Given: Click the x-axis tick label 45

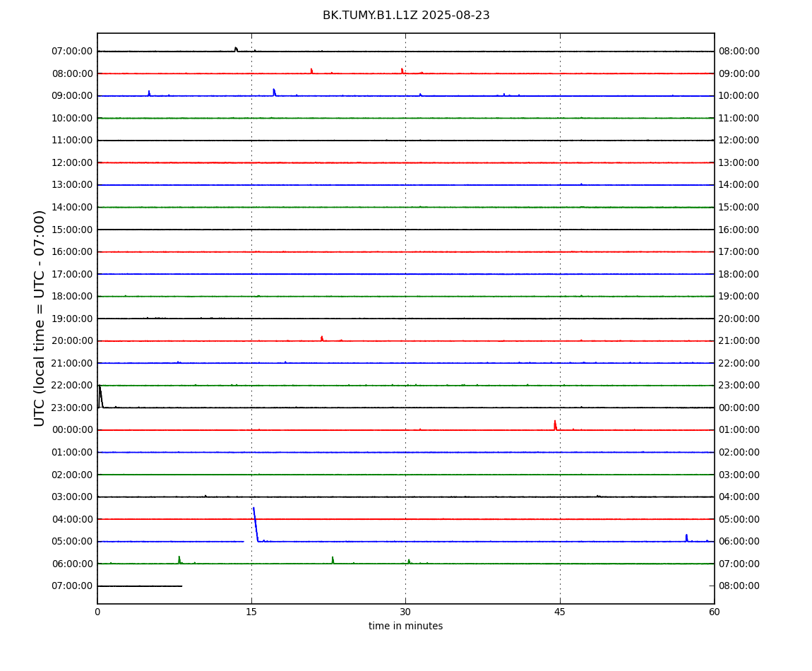Looking at the screenshot, I should tap(560, 612).
